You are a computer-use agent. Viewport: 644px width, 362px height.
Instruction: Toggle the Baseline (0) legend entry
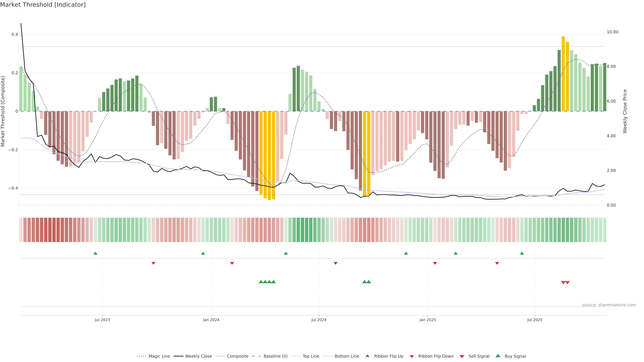coord(276,356)
